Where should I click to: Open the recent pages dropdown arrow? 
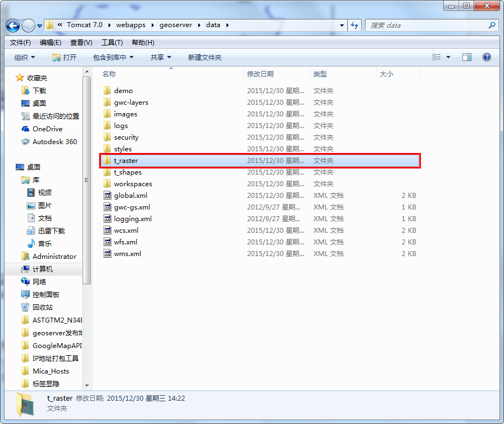coord(39,25)
